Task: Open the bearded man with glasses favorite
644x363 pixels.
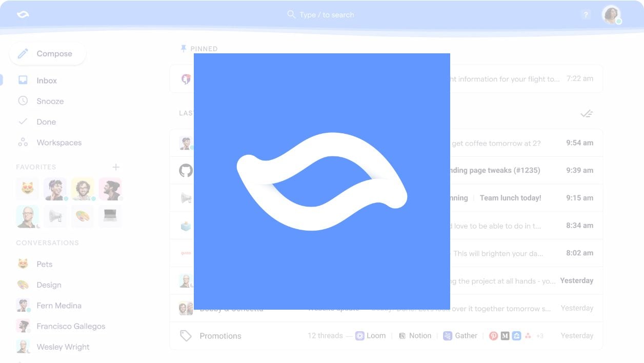Action: [83, 189]
